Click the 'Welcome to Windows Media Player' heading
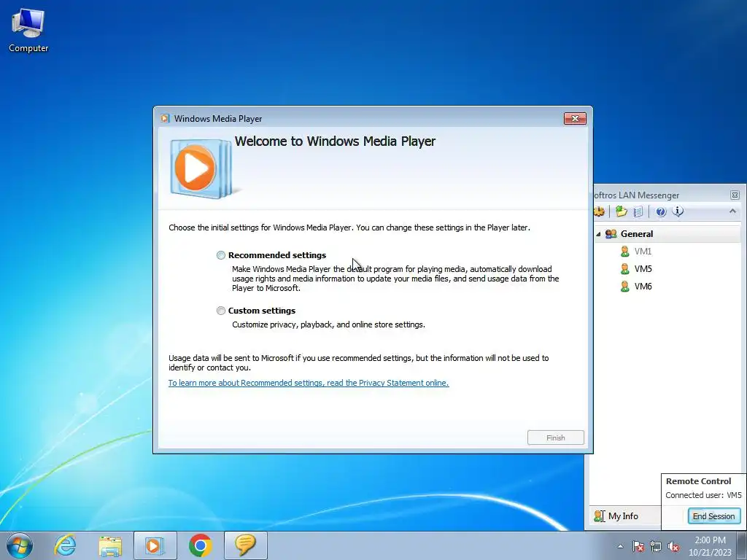Screen dimensions: 747x560 tap(335, 141)
